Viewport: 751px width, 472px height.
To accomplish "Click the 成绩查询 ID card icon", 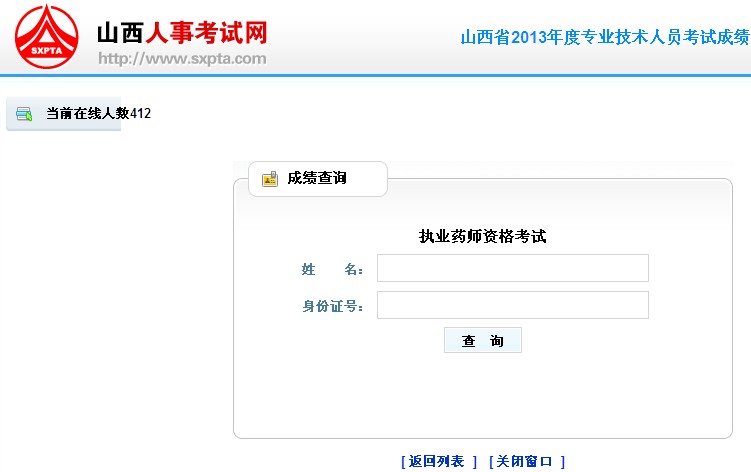I will click(x=269, y=179).
